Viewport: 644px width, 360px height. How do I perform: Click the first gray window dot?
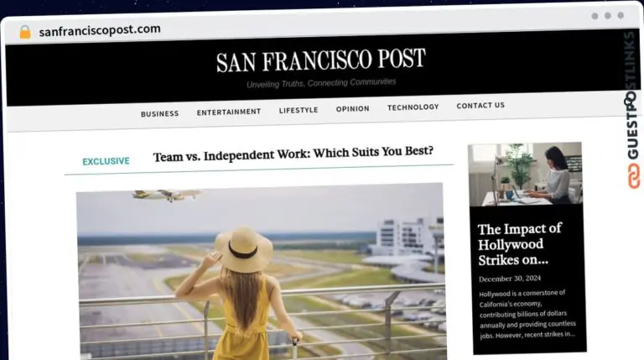coord(595,16)
